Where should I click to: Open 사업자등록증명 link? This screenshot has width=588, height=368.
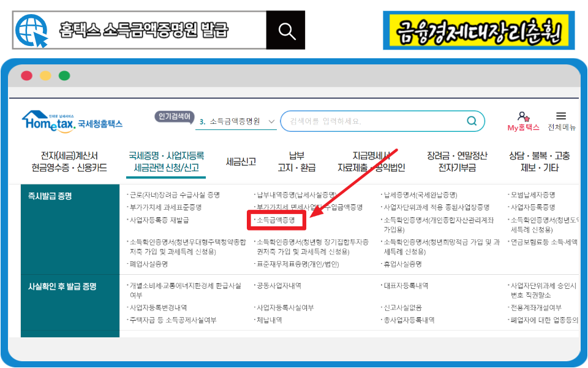pyautogui.click(x=533, y=207)
